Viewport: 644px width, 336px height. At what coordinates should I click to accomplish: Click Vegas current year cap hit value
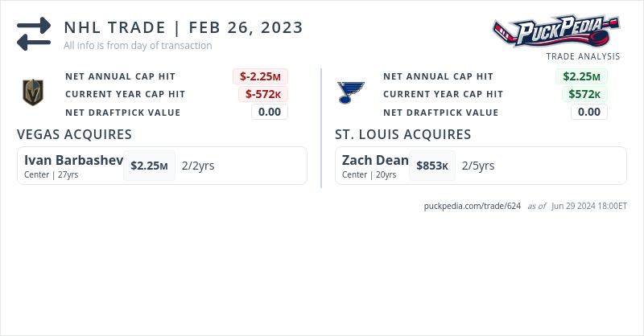[262, 94]
